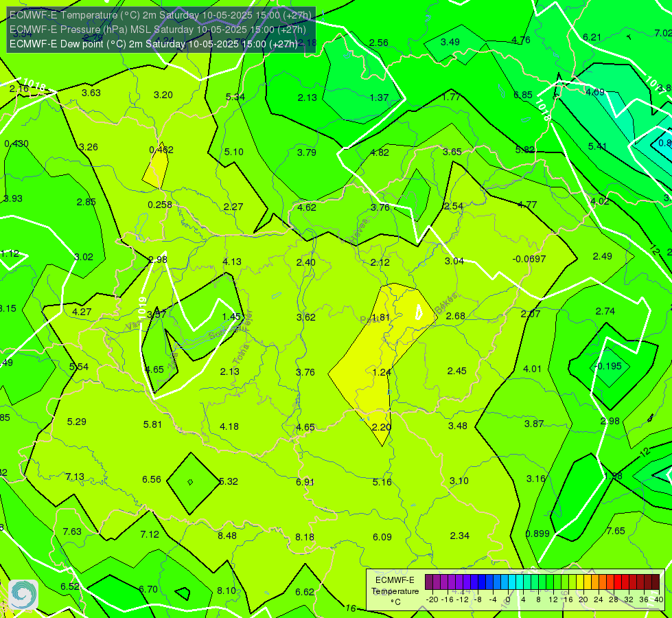Viewport: 672px width, 618px height.
Task: Click the dew point value -0.195
Action: coord(607,366)
